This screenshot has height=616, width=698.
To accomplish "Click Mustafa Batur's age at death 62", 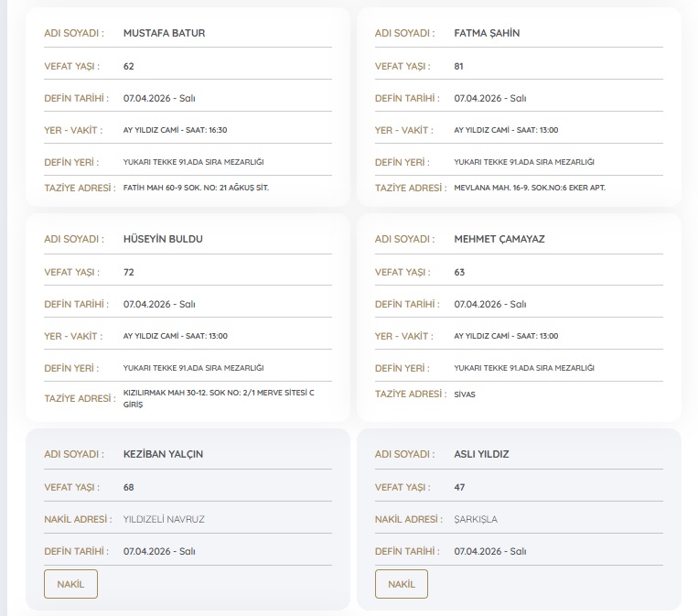I will 129,66.
